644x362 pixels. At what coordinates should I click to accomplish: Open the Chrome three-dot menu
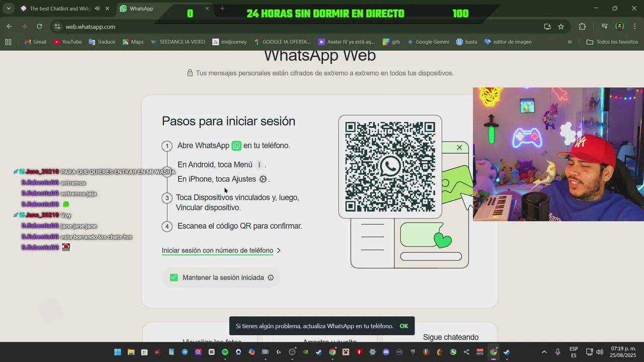pyautogui.click(x=634, y=27)
